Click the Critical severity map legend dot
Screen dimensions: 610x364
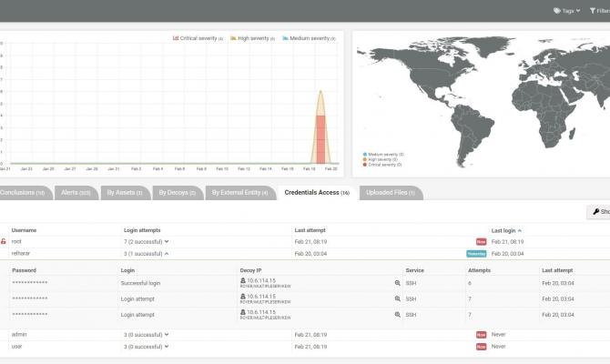[364, 165]
